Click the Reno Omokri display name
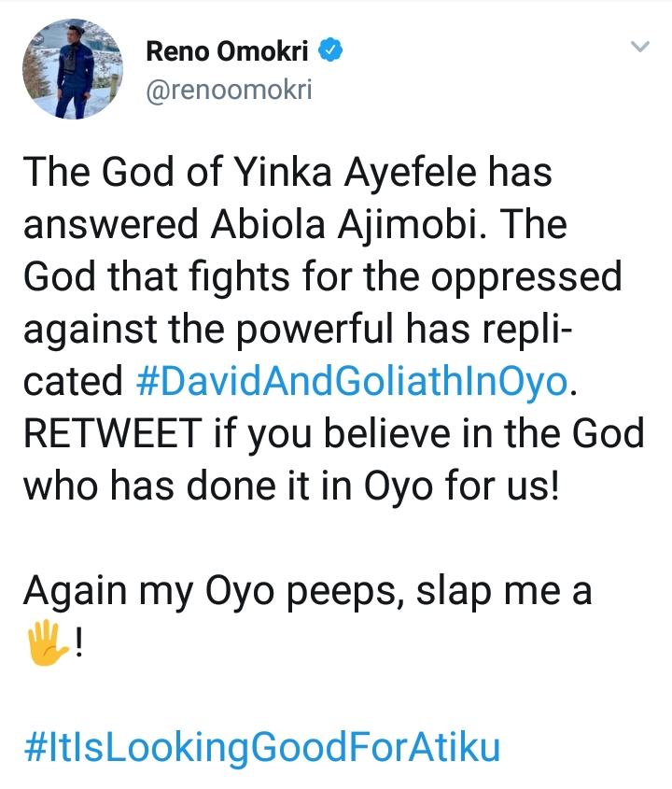The image size is (672, 789). point(231,52)
